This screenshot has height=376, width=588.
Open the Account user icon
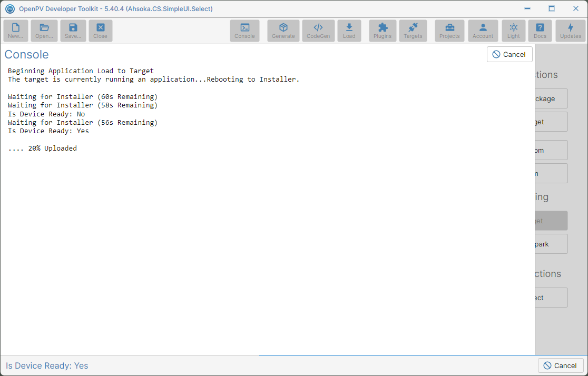(483, 31)
